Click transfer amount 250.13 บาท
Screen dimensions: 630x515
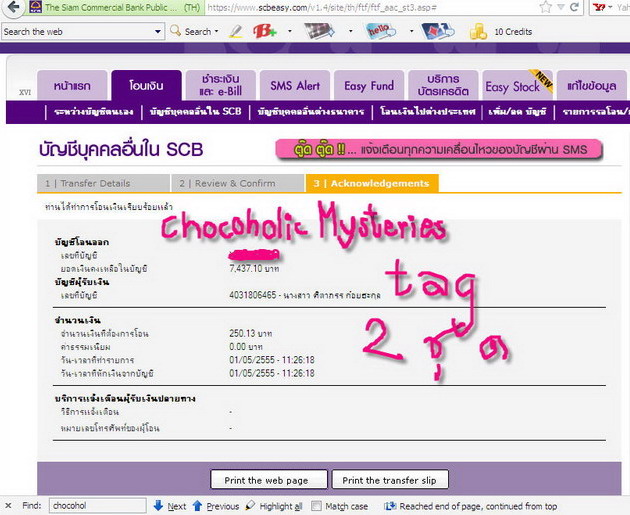251,333
